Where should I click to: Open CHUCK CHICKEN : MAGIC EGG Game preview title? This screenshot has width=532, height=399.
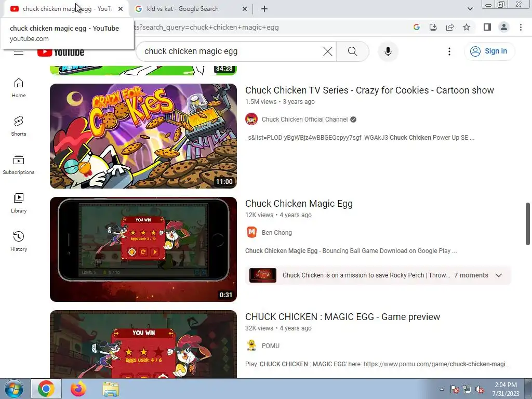point(343,317)
